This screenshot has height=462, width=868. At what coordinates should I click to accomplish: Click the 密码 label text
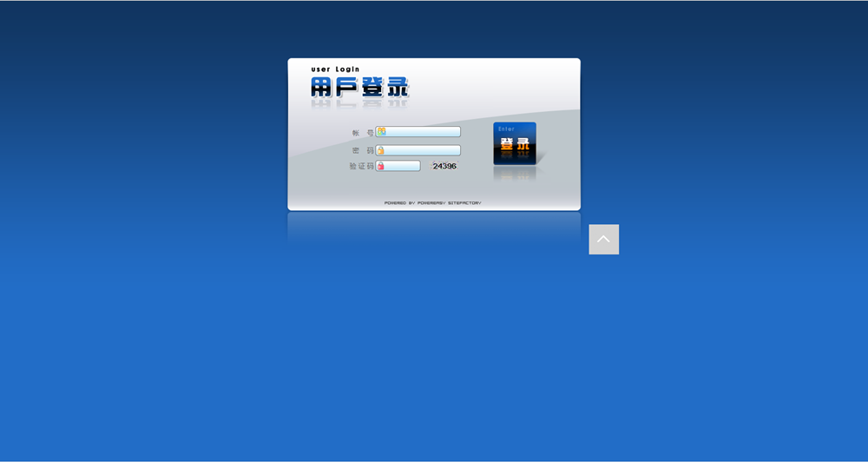363,150
